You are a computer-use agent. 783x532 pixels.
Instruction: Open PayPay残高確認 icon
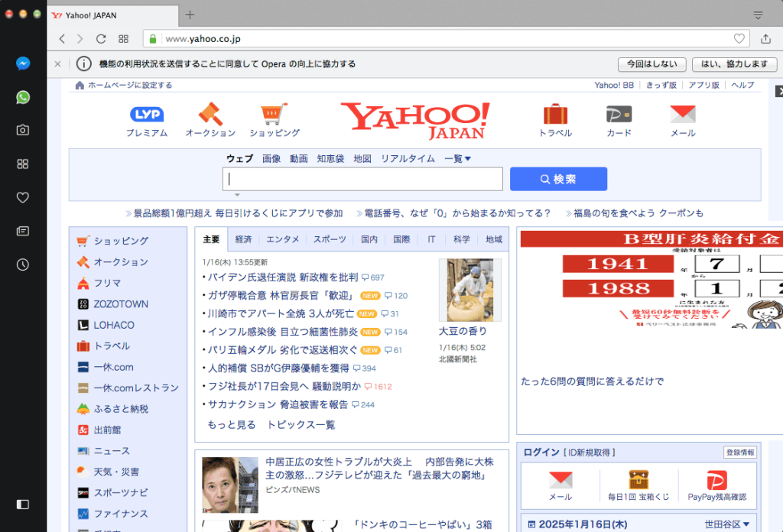[x=716, y=485]
